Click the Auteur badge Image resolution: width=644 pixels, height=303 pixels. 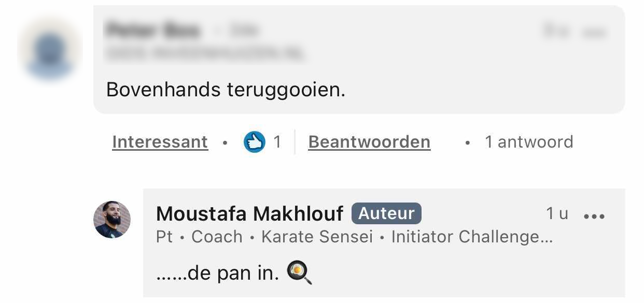point(386,213)
